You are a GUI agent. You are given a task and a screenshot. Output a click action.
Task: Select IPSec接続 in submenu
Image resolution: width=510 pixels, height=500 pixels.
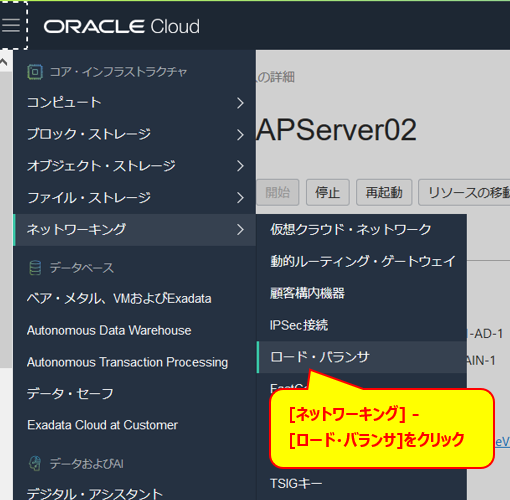pyautogui.click(x=361, y=325)
